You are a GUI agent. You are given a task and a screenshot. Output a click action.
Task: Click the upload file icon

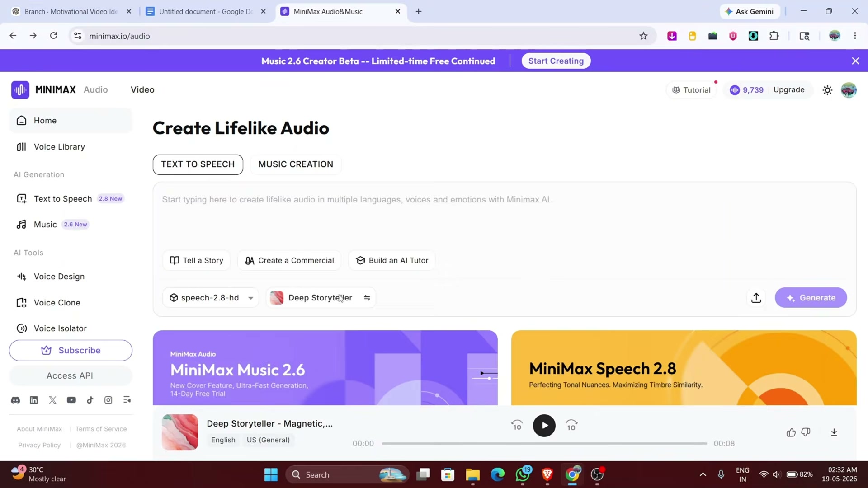point(756,298)
